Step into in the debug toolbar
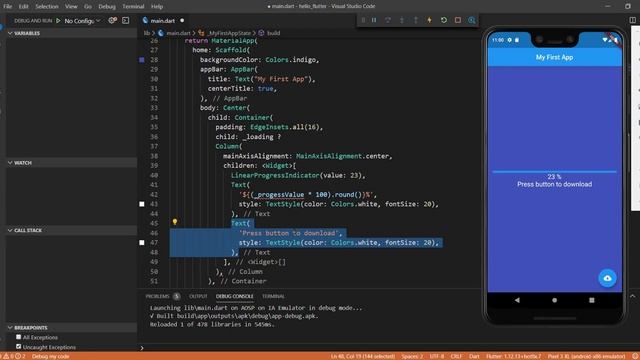Viewport: 640px width, 360px height. (x=402, y=20)
